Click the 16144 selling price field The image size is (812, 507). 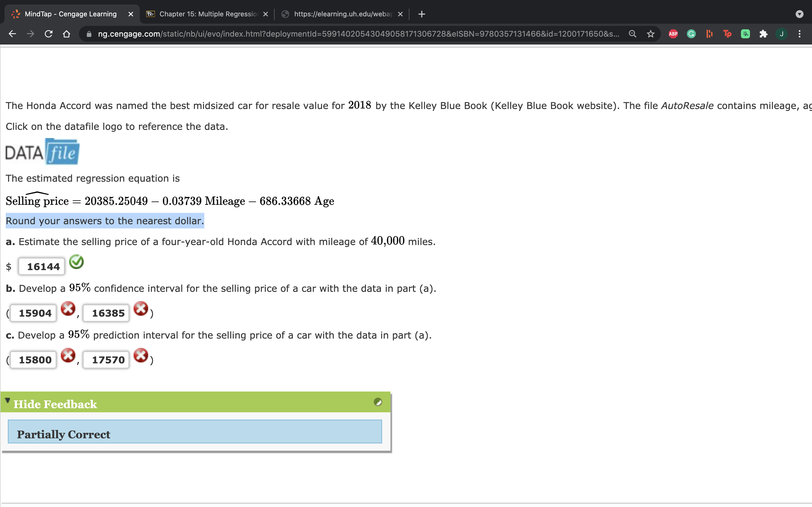[42, 266]
